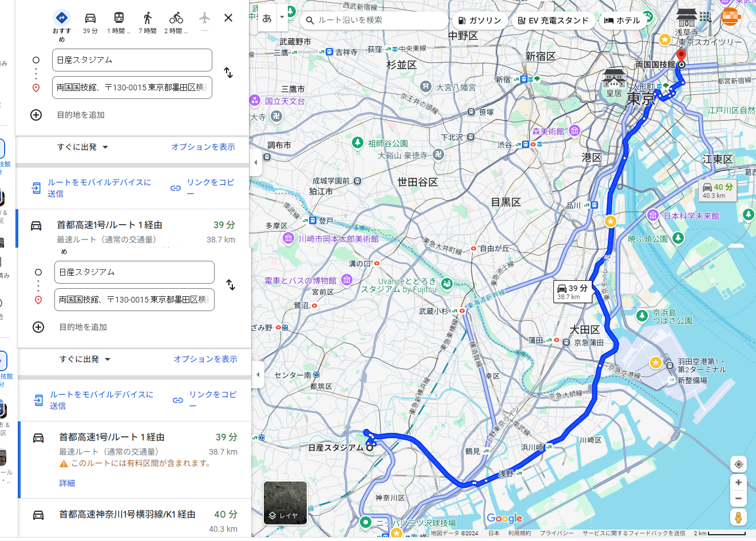Open the プライバシー privacy link
Image resolution: width=756 pixels, height=541 pixels.
tap(557, 533)
